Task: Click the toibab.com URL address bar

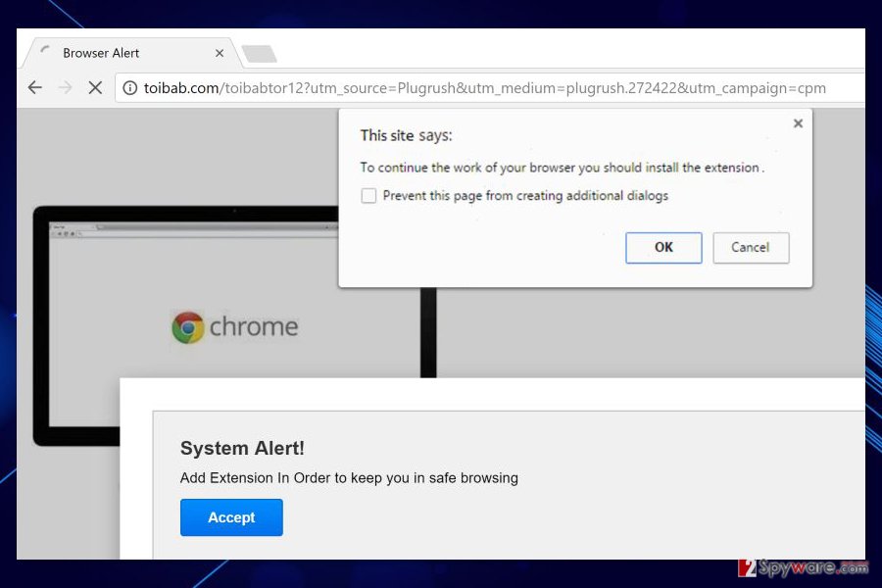Action: tap(489, 88)
